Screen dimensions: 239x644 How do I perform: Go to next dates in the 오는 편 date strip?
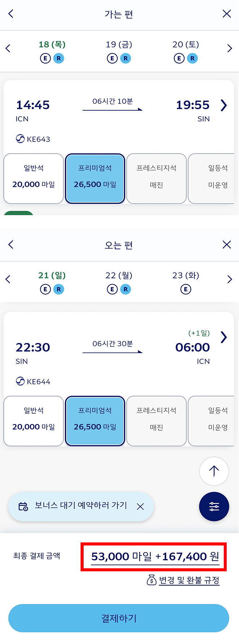click(230, 279)
